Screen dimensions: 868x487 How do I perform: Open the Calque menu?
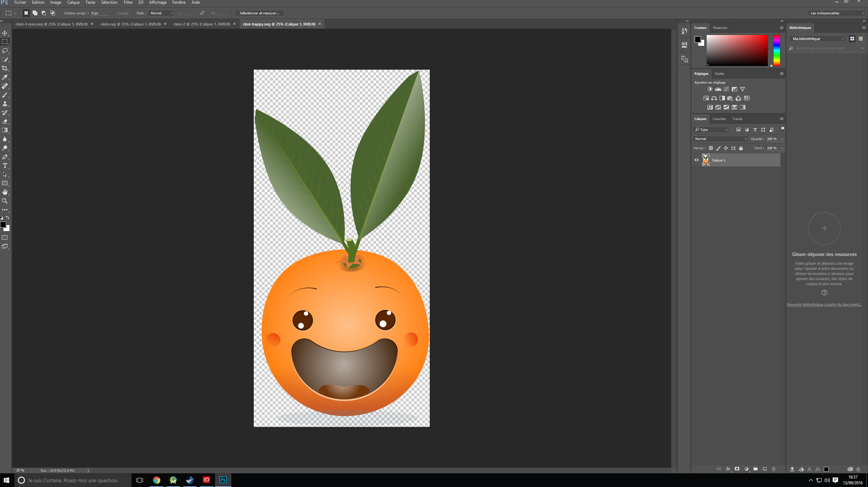click(x=73, y=2)
